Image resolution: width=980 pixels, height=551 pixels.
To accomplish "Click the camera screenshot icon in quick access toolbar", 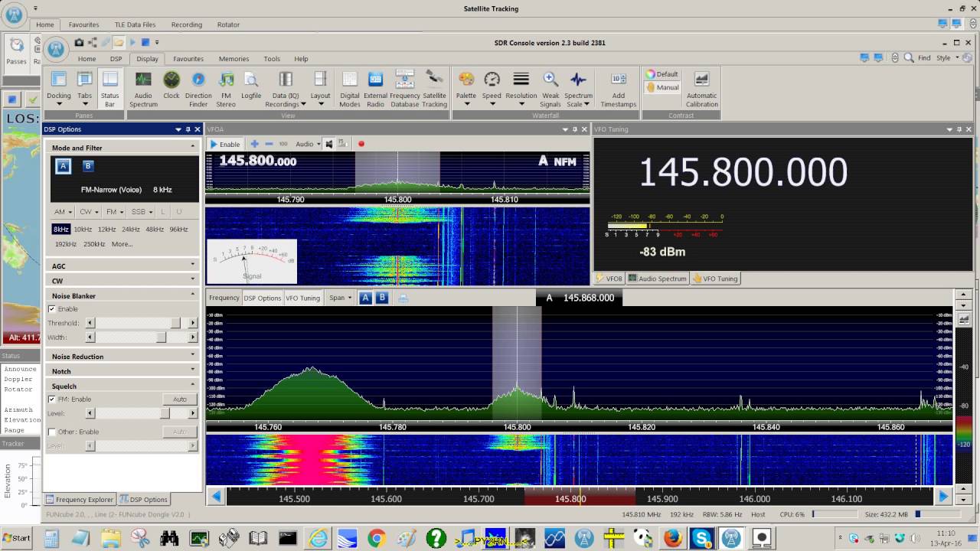I will [79, 42].
